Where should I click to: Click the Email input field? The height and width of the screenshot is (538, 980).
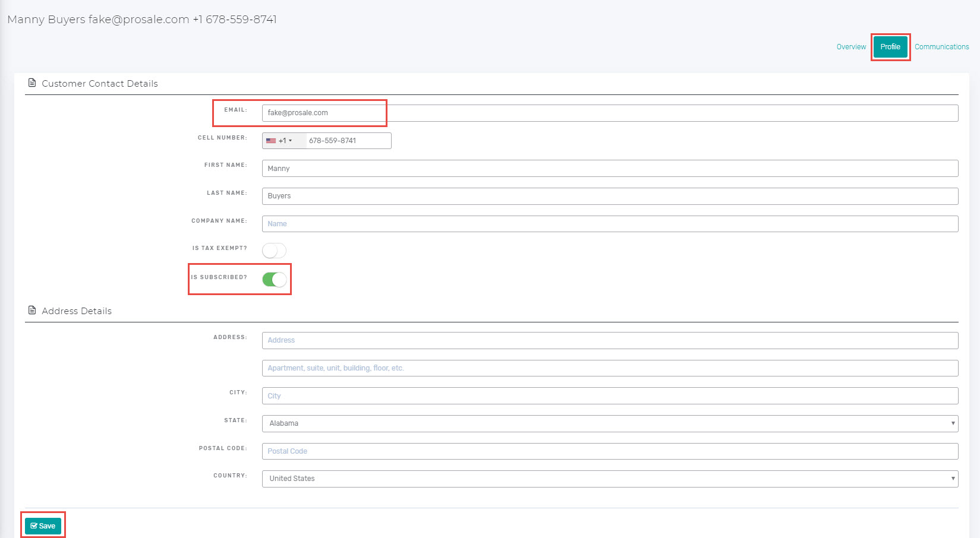(610, 113)
